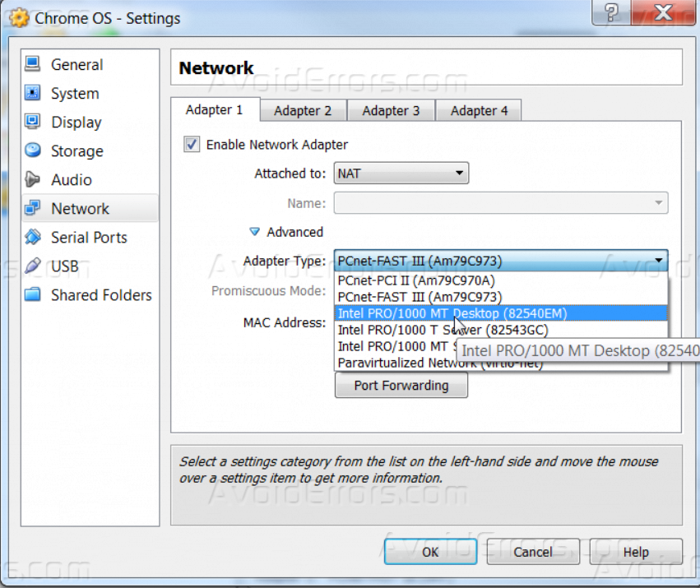Screen dimensions: 700x588
Task: Disable the Enable Network Adapter checkbox
Action: point(191,144)
